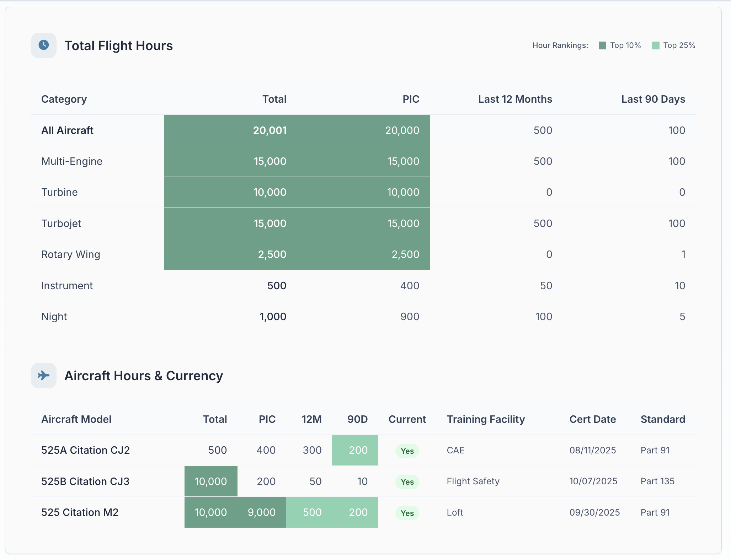Click the Training Facility column header
The image size is (731, 560).
coord(486,419)
